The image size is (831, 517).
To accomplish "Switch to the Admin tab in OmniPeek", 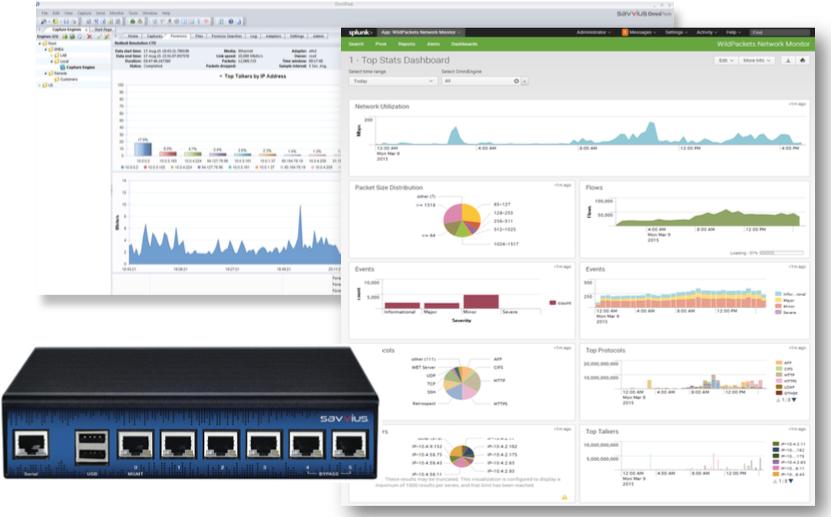I will click(318, 36).
